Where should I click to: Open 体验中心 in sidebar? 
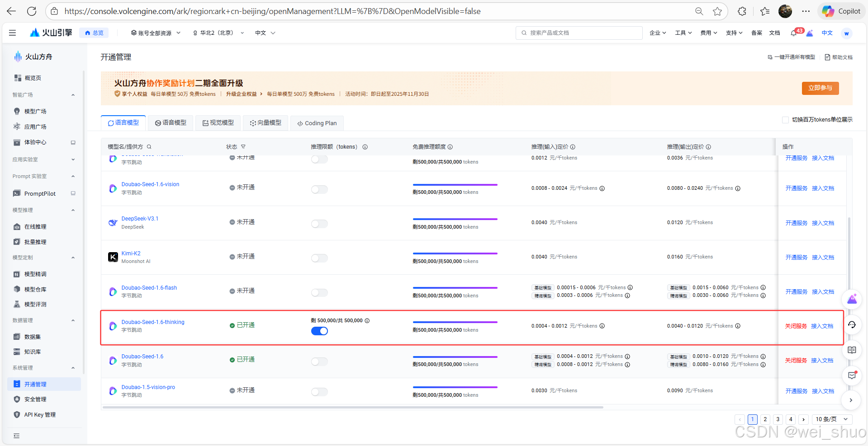pos(35,142)
